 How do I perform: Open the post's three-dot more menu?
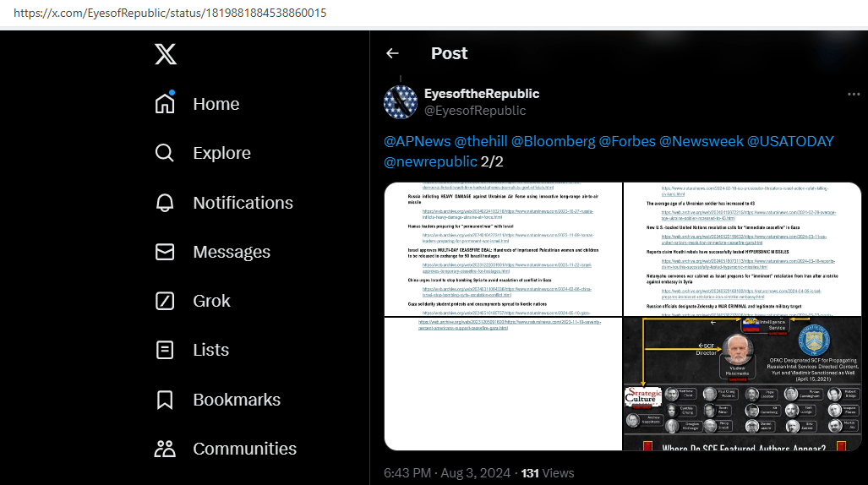pyautogui.click(x=854, y=94)
